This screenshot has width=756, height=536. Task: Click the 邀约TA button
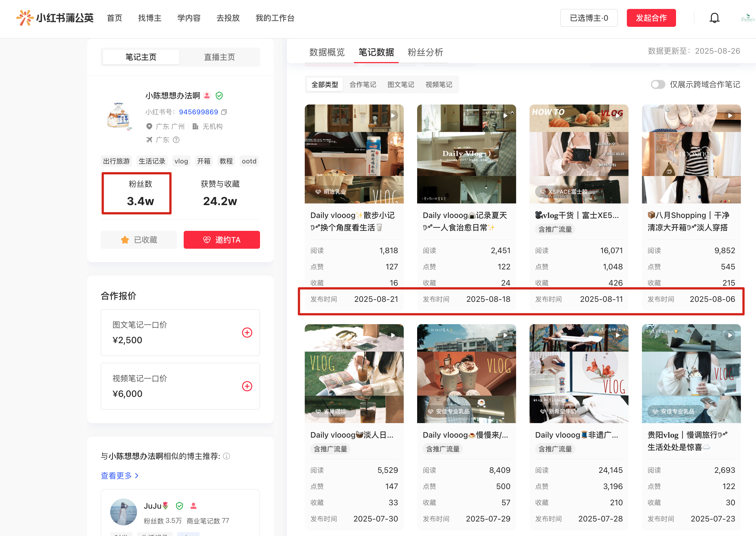point(221,240)
